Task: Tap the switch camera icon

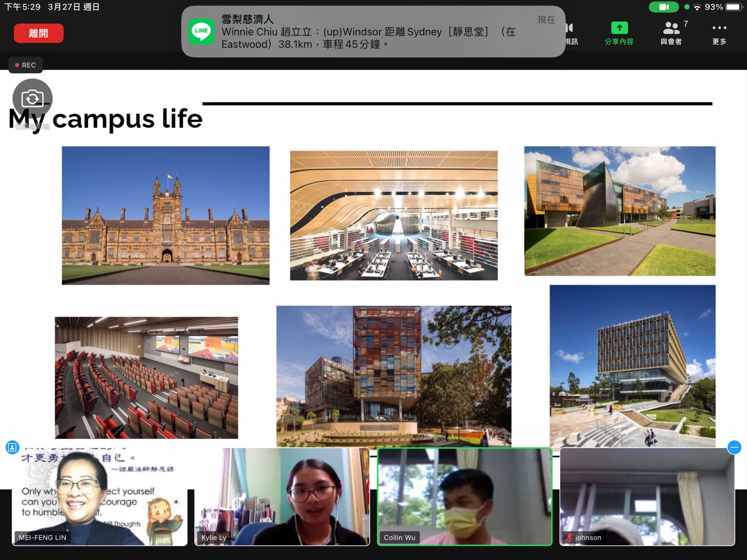Action: point(32,98)
